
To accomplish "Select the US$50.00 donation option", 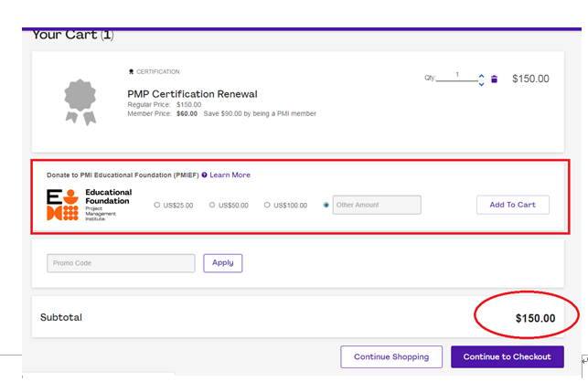I will click(x=212, y=206).
